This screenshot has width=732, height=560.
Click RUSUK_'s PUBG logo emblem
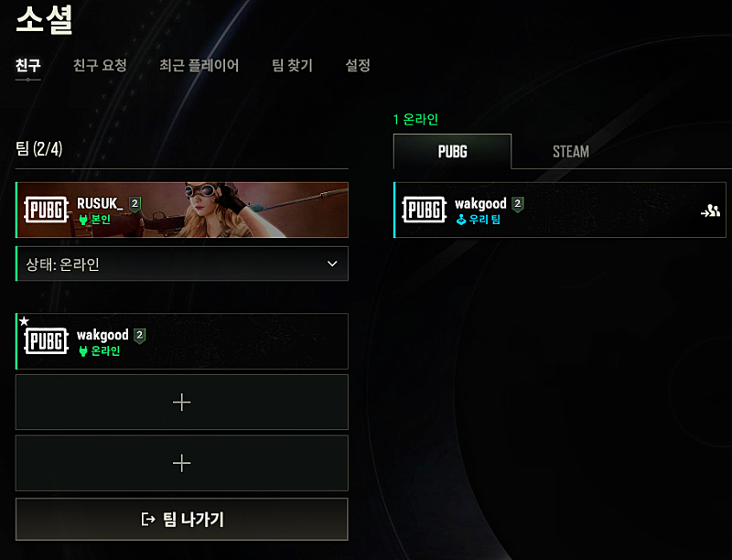pyautogui.click(x=47, y=210)
